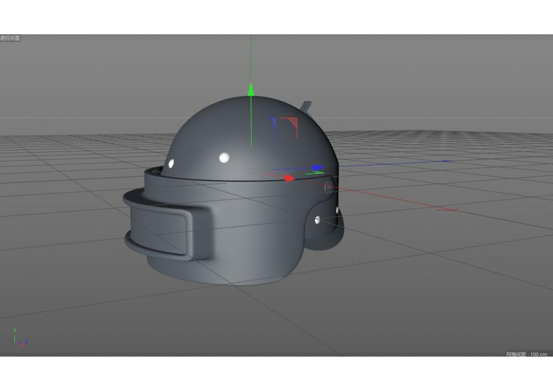The width and height of the screenshot is (553, 392).
Task: Grab the blue Z-axis arrow handle
Action: click(x=319, y=168)
